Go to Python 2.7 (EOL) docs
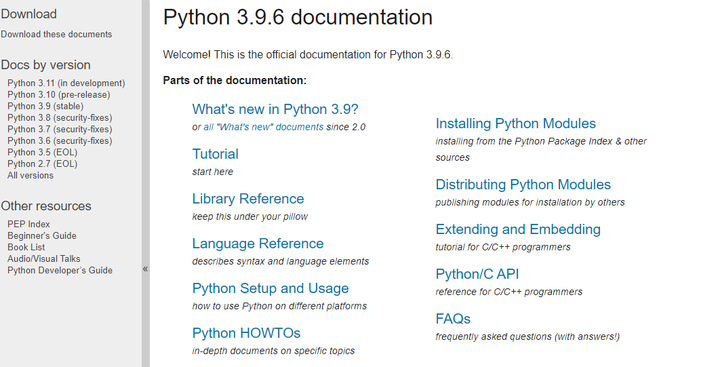Screen dimensions: 720x367 [x=42, y=164]
